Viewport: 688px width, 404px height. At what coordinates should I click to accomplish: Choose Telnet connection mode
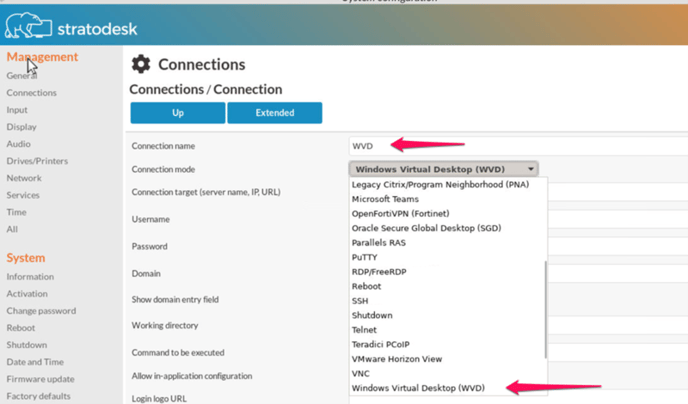click(x=364, y=330)
